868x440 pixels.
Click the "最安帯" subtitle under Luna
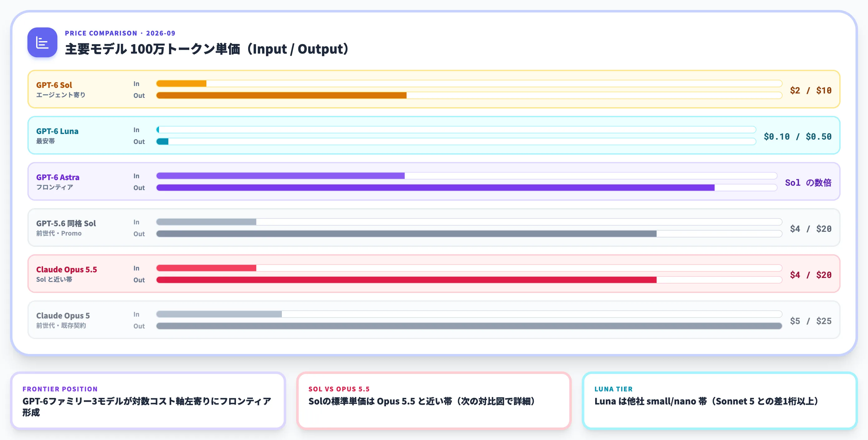[46, 141]
